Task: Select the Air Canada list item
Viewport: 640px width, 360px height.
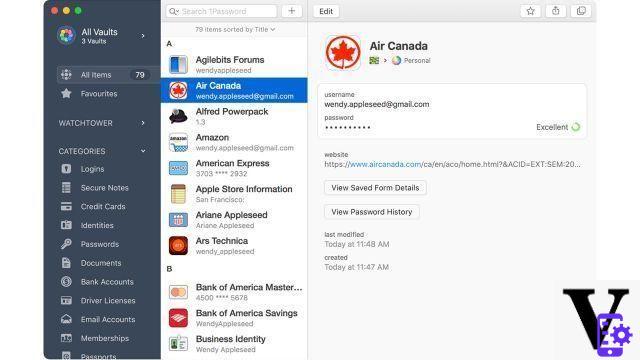Action: (234, 90)
